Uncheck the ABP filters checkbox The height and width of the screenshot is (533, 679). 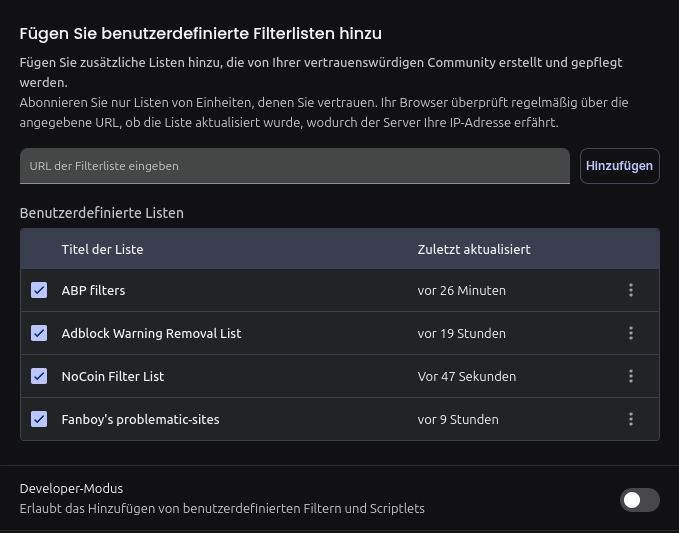(x=39, y=290)
